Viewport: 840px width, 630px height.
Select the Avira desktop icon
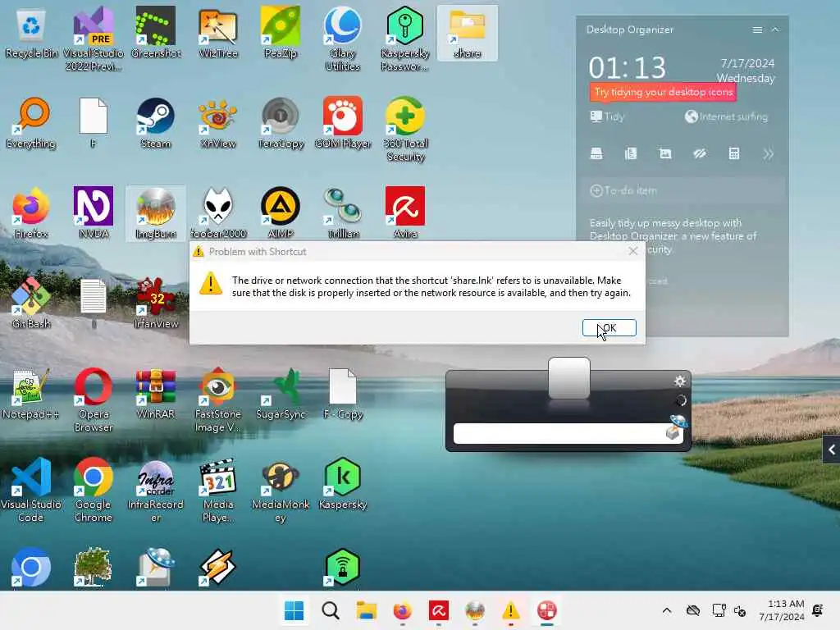[405, 212]
